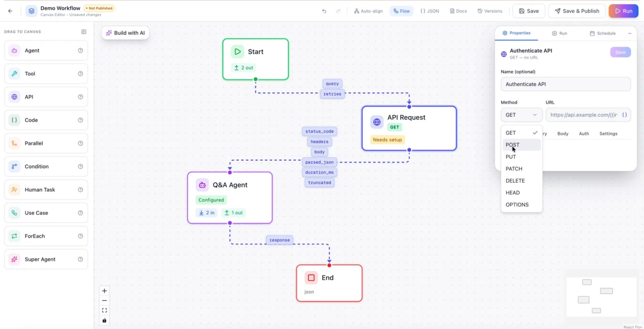Open the Versions history
This screenshot has width=644, height=329.
[x=490, y=11]
